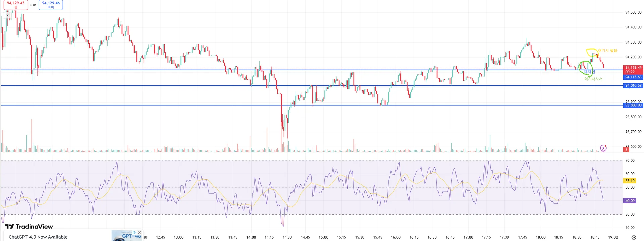Viewport: 644px width, 241px height.
Task: Open the ChatGPT 4.0 Now Available ad
Action: point(38,237)
